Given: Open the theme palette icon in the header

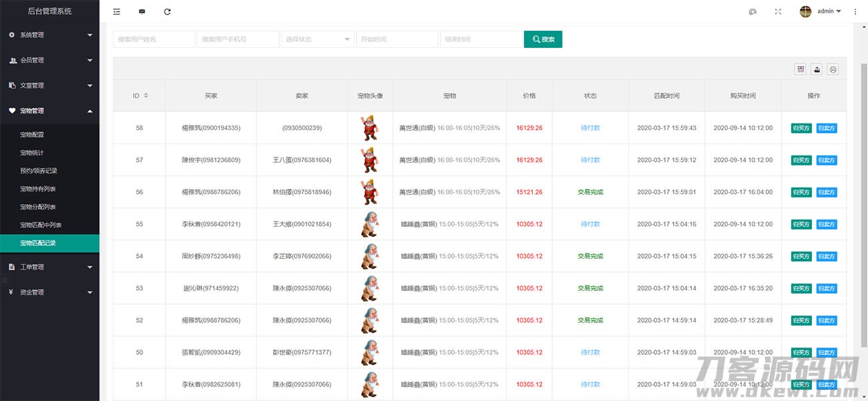Looking at the screenshot, I should [x=752, y=11].
